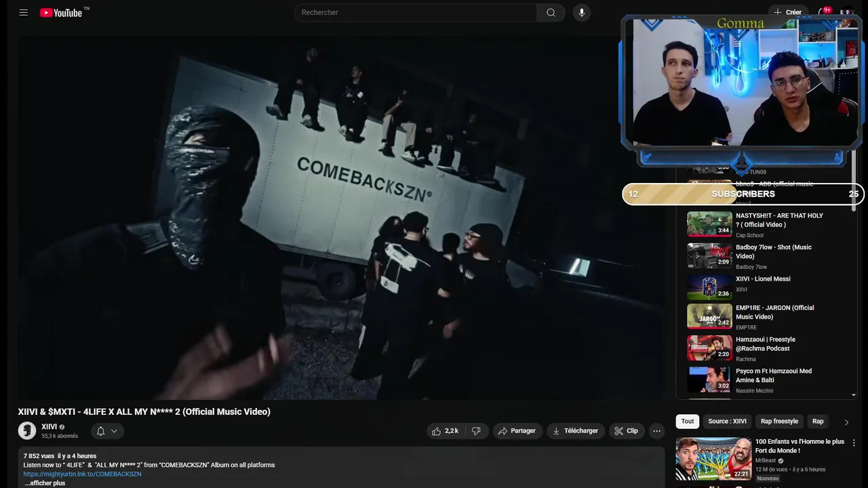Click the MrBeast channel name
Image resolution: width=868 pixels, height=488 pixels.
[766, 460]
